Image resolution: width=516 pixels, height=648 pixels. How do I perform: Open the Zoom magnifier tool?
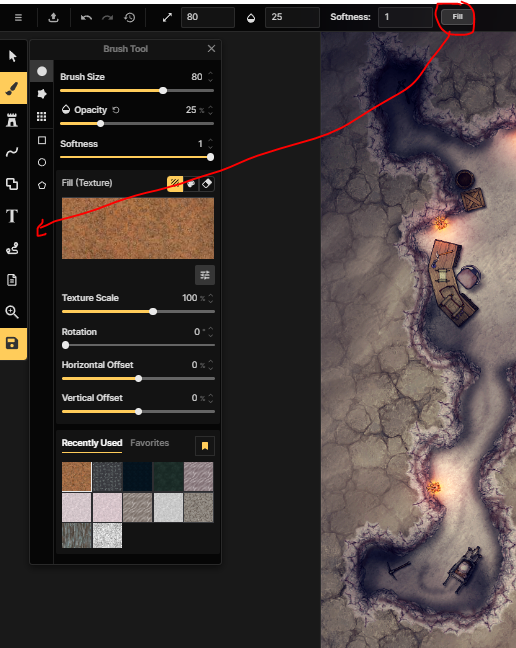[12, 312]
